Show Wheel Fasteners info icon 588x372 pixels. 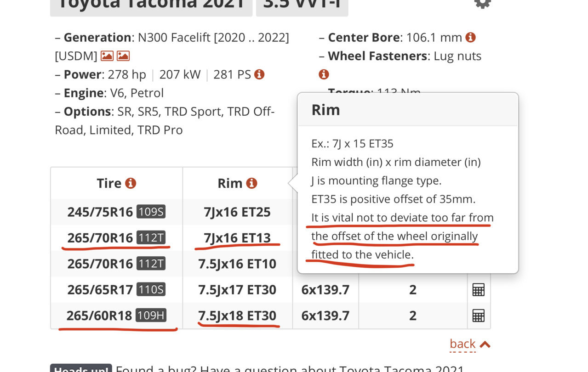pos(324,74)
